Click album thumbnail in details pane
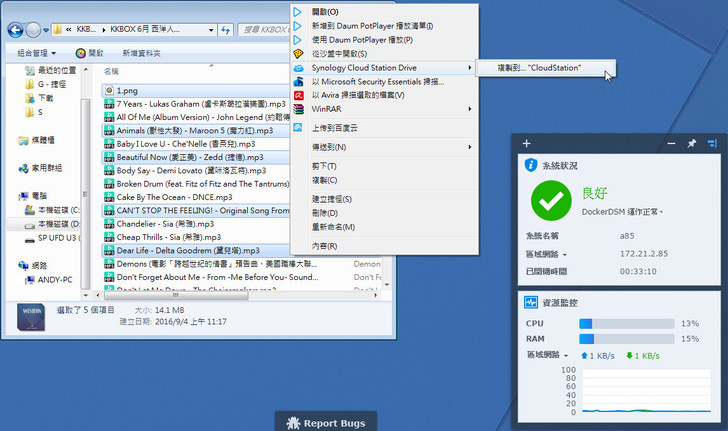728x431 pixels. [31, 317]
